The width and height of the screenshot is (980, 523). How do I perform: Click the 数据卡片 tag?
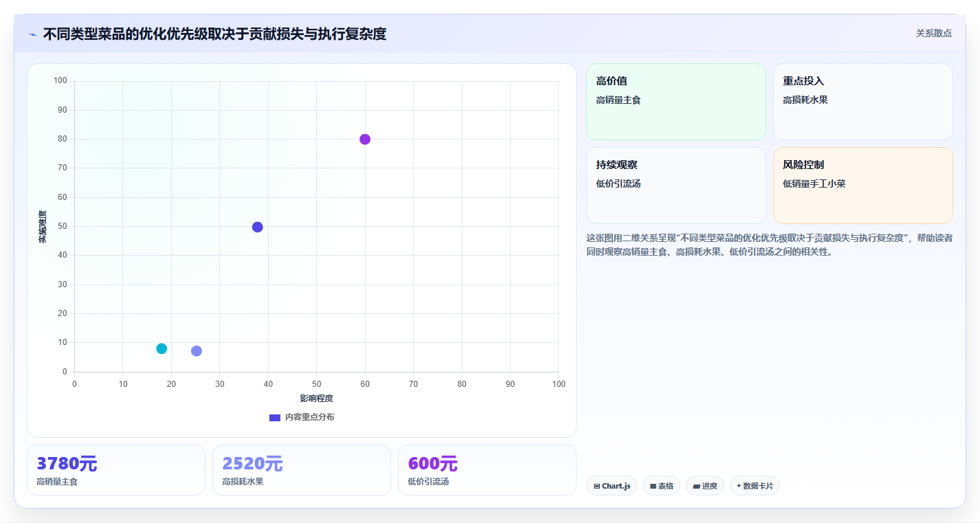click(755, 486)
